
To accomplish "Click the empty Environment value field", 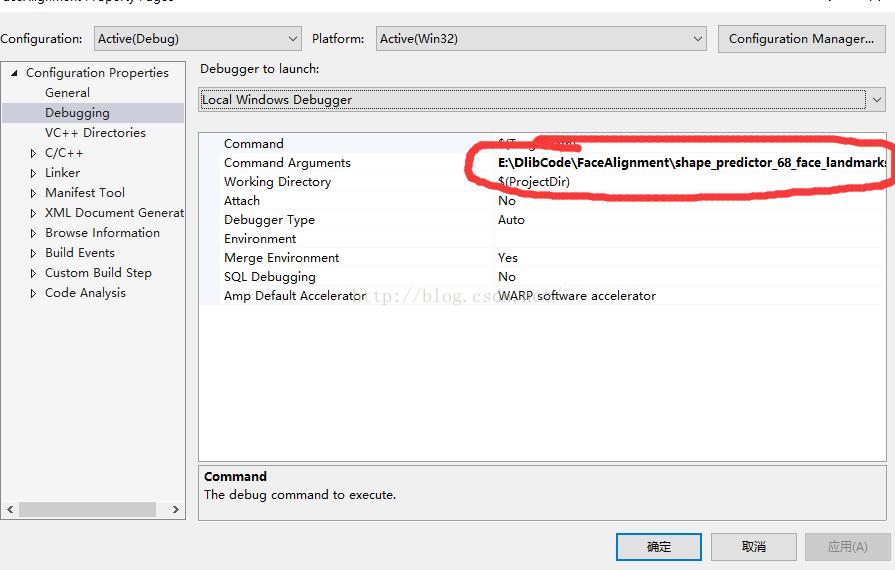I will coord(690,238).
